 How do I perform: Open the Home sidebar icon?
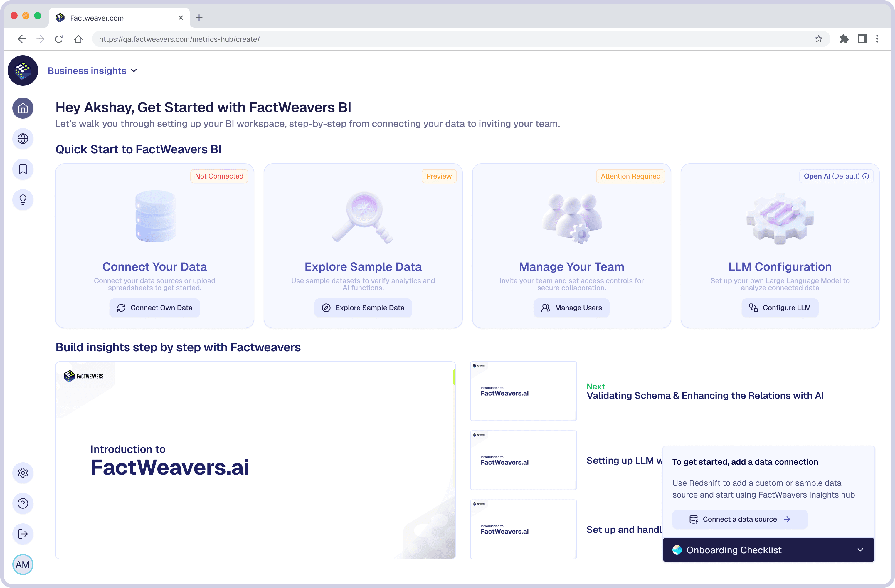pos(23,108)
